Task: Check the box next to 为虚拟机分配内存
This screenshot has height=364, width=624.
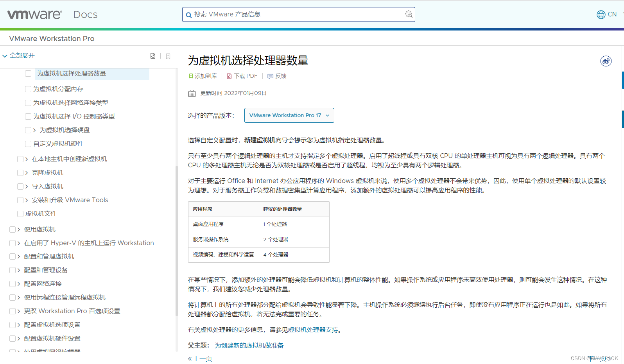Action: 28,89
